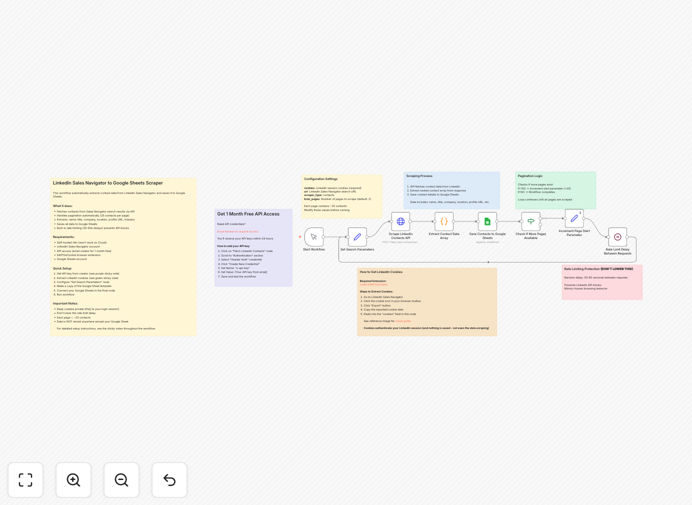Open the Increment Page Start Parameter node
This screenshot has width=692, height=505.
click(x=574, y=218)
